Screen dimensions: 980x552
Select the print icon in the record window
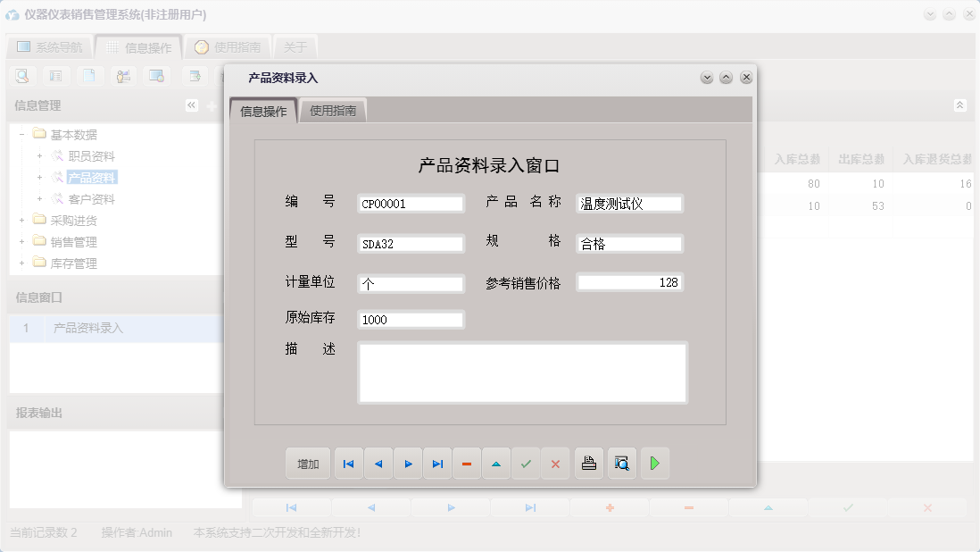588,463
